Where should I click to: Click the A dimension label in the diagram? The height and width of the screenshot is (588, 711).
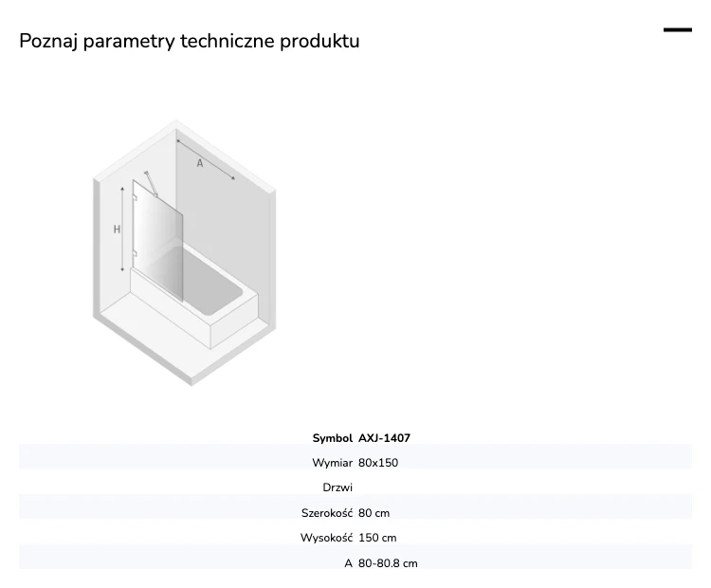tap(199, 163)
